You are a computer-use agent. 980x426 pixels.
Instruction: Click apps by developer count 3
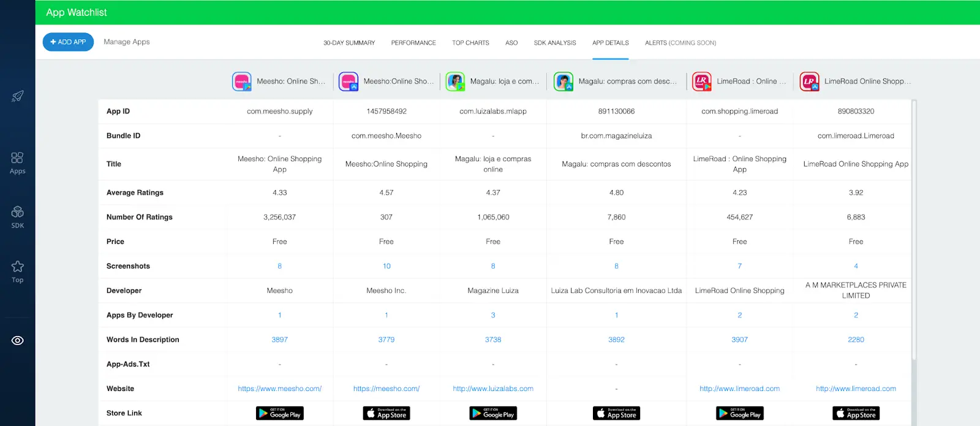(x=493, y=315)
